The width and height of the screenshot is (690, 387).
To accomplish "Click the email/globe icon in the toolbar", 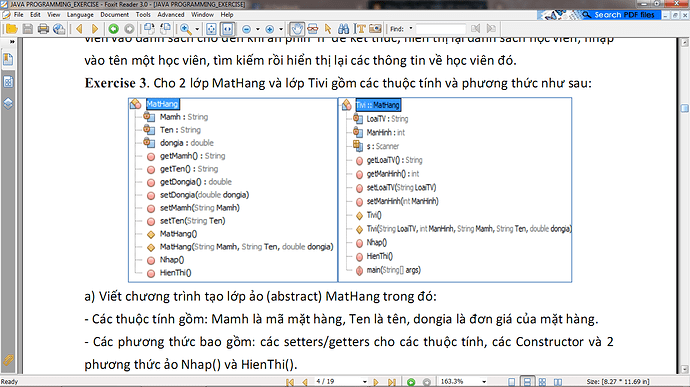I will (59, 29).
